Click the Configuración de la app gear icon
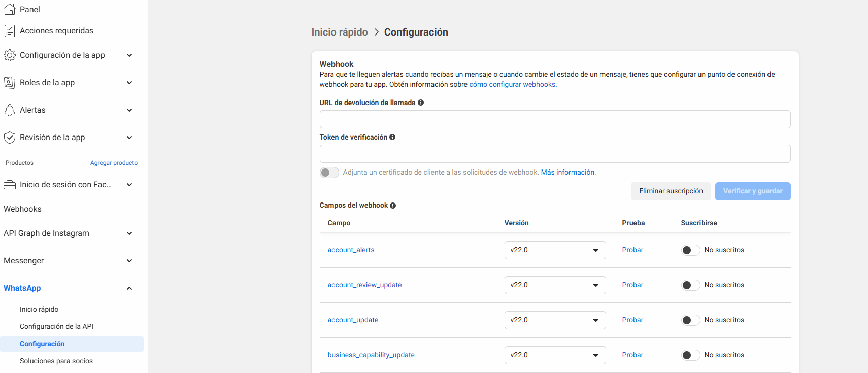This screenshot has width=868, height=373. (x=10, y=55)
